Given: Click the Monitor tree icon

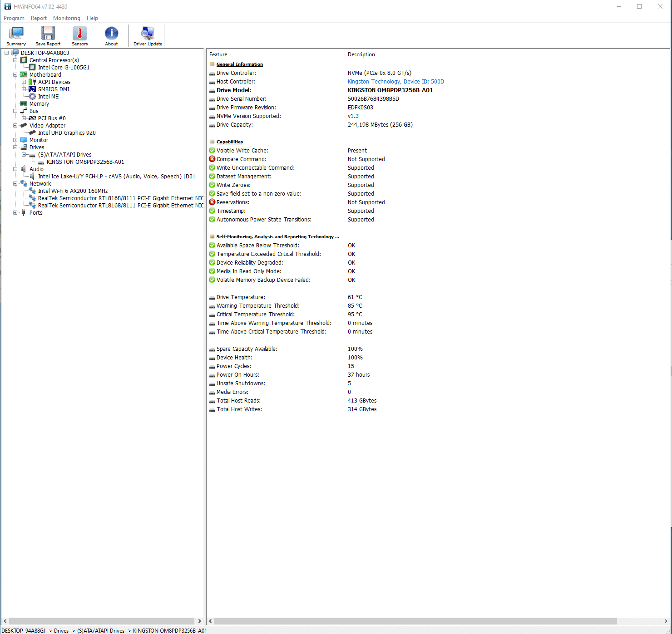Looking at the screenshot, I should [24, 140].
